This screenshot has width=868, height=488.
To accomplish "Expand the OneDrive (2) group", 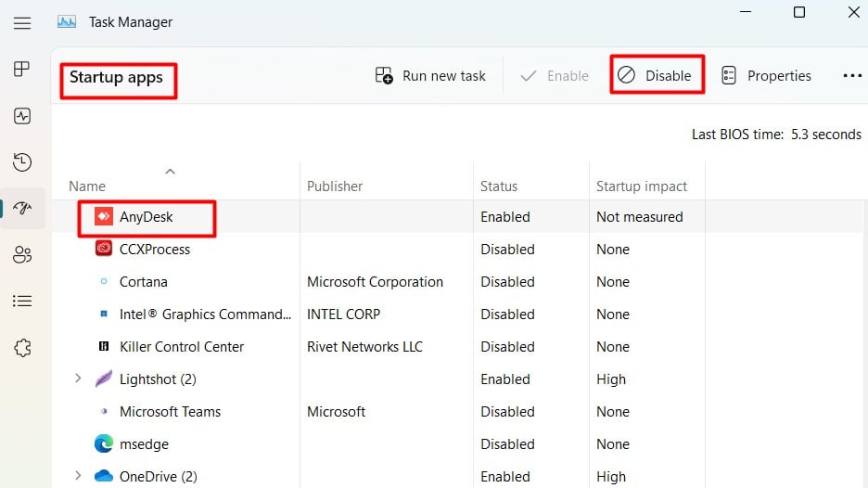I will (x=78, y=475).
